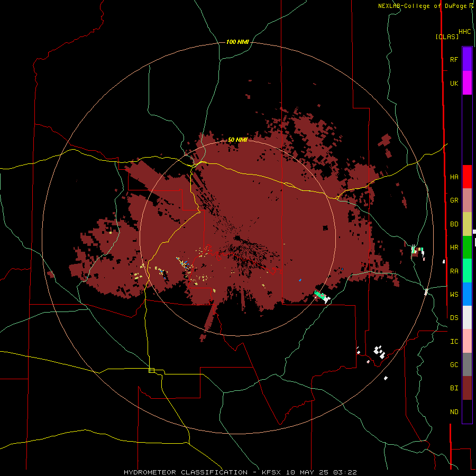Click the "DS" legend label
476x476 pixels.
pyautogui.click(x=454, y=318)
